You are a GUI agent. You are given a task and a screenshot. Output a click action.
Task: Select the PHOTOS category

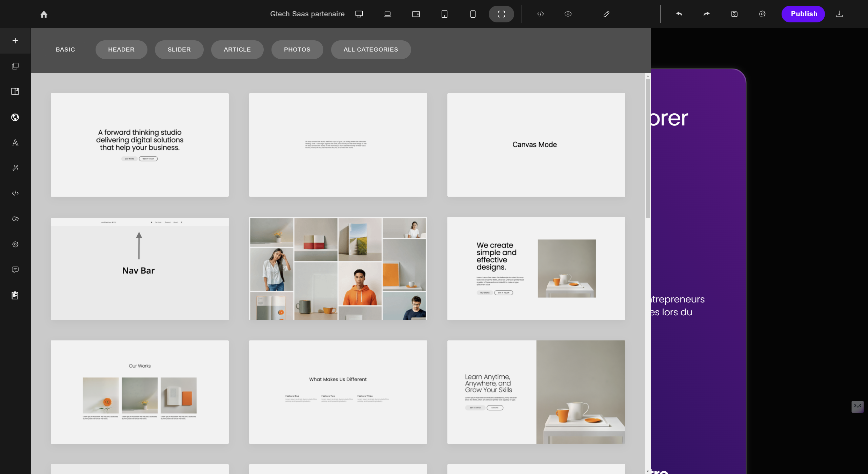point(297,50)
